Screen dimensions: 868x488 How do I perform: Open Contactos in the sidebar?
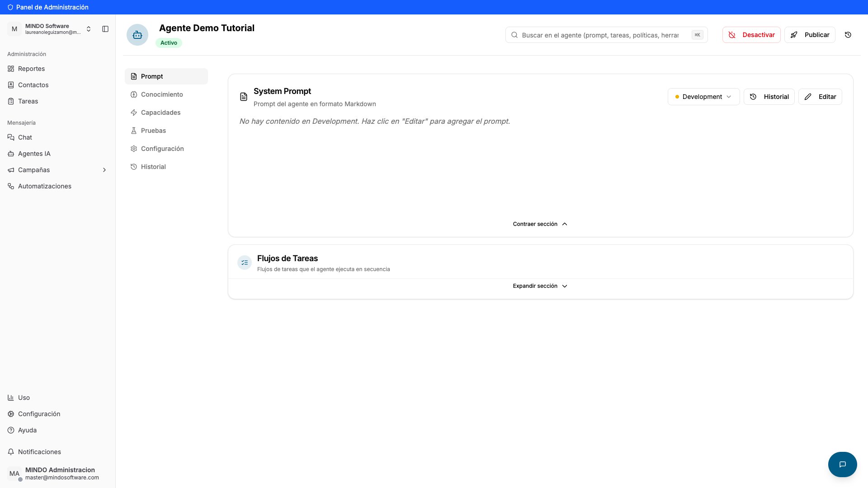pos(58,85)
